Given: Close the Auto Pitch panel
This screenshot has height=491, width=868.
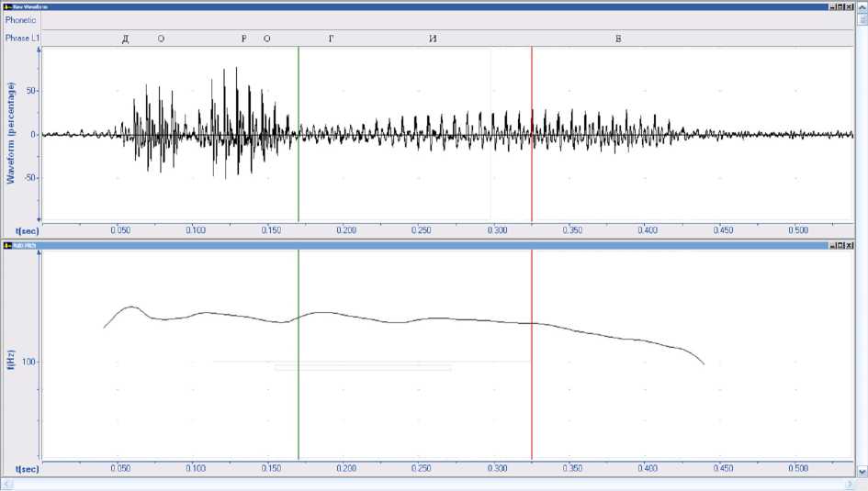Looking at the screenshot, I should [x=849, y=245].
